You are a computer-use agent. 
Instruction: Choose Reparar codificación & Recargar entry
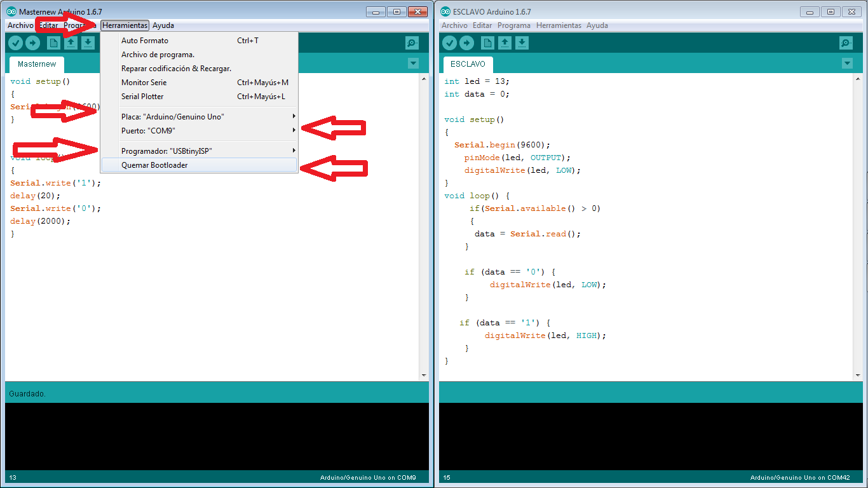pos(200,68)
